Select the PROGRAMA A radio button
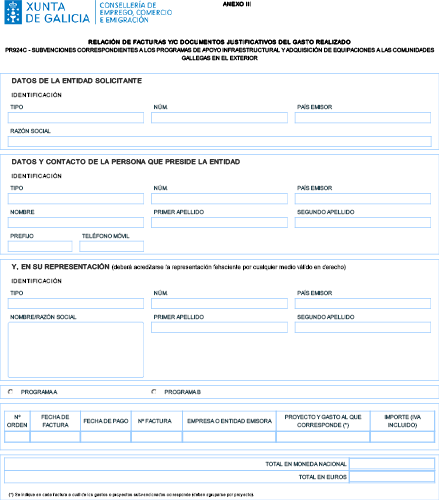 pos(11,392)
